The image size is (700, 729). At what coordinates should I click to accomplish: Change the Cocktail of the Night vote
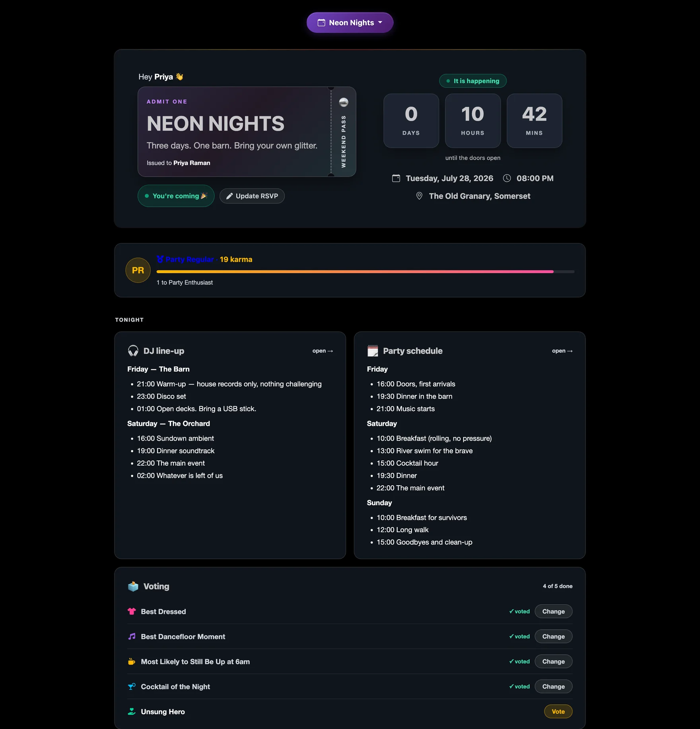coord(553,686)
